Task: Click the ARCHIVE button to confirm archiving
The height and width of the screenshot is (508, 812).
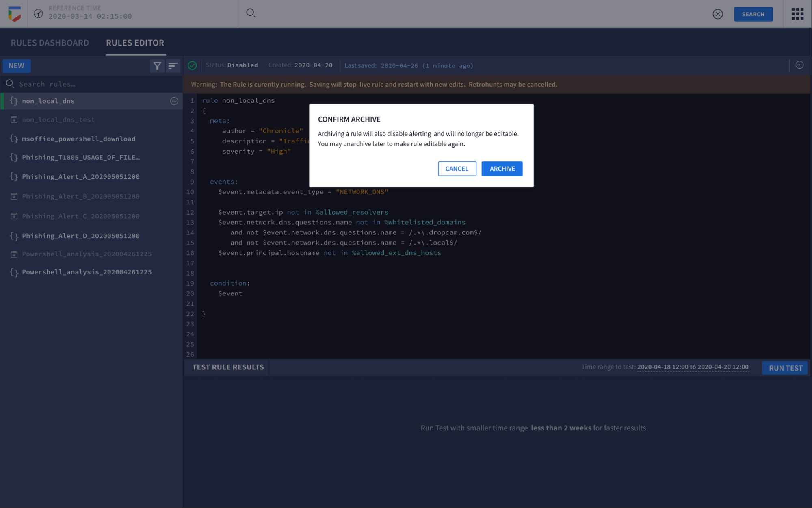Action: [501, 169]
